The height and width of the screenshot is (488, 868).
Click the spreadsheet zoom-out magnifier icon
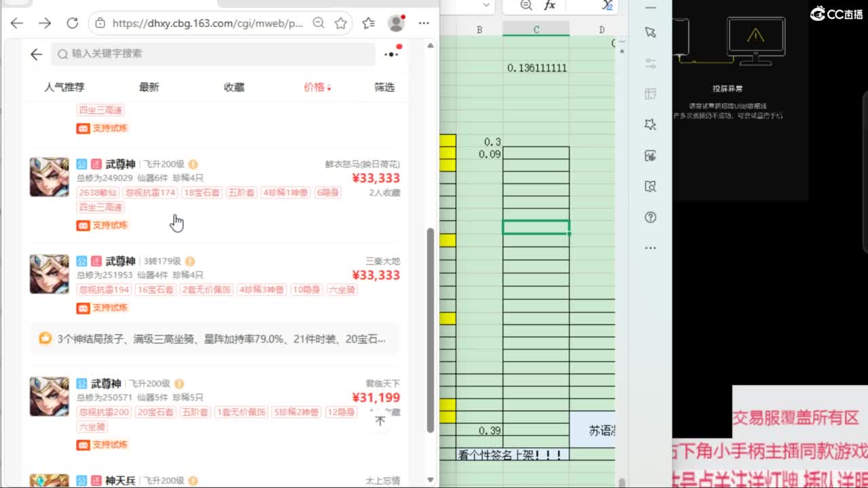(x=526, y=5)
